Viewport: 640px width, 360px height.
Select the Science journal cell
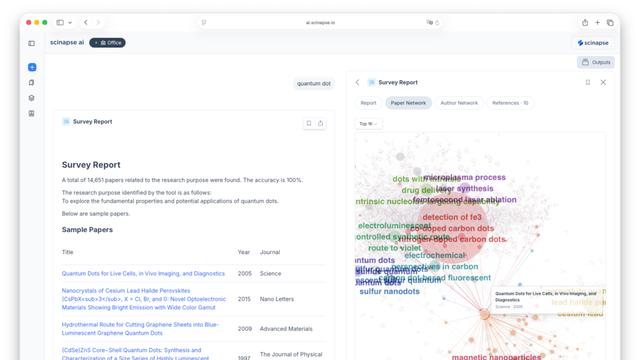point(270,273)
